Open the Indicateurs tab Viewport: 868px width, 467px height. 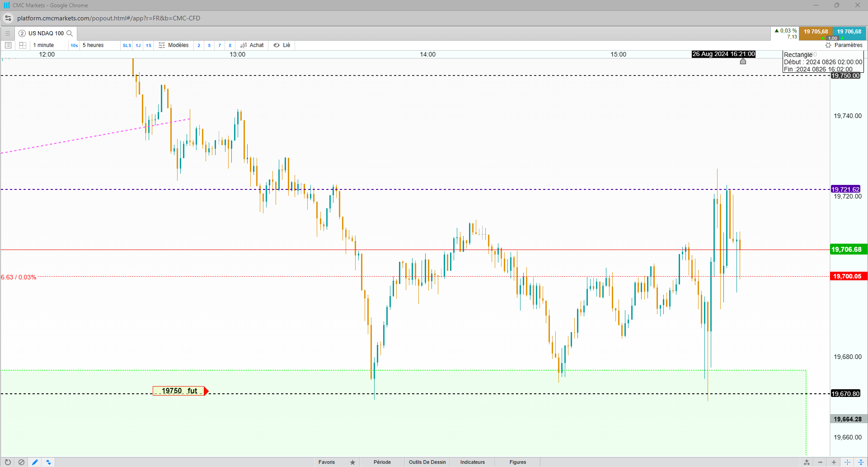click(473, 462)
